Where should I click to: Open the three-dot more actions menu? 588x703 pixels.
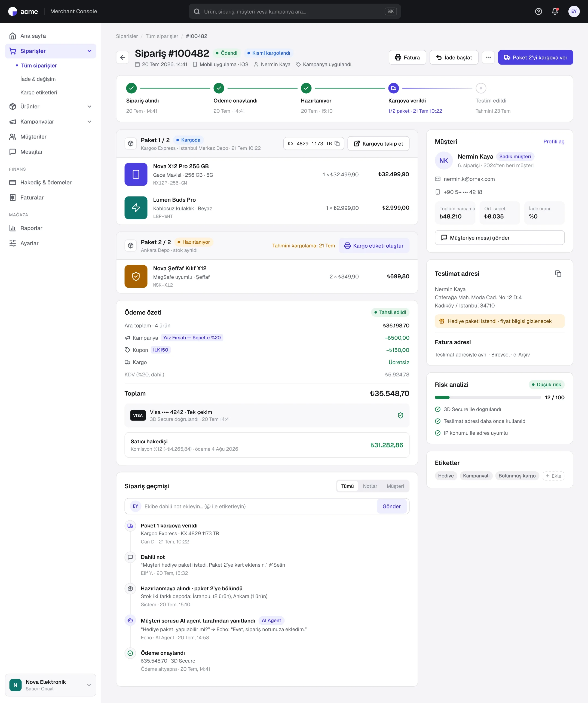tap(488, 57)
